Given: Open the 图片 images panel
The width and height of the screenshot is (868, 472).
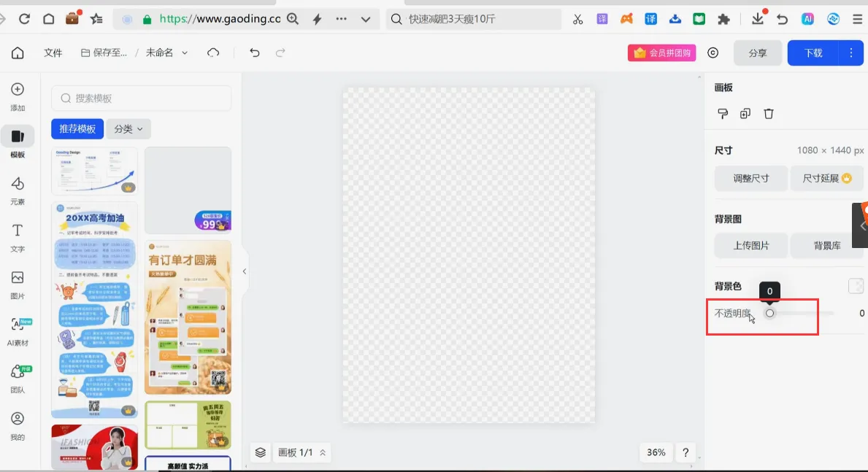Looking at the screenshot, I should click(18, 285).
